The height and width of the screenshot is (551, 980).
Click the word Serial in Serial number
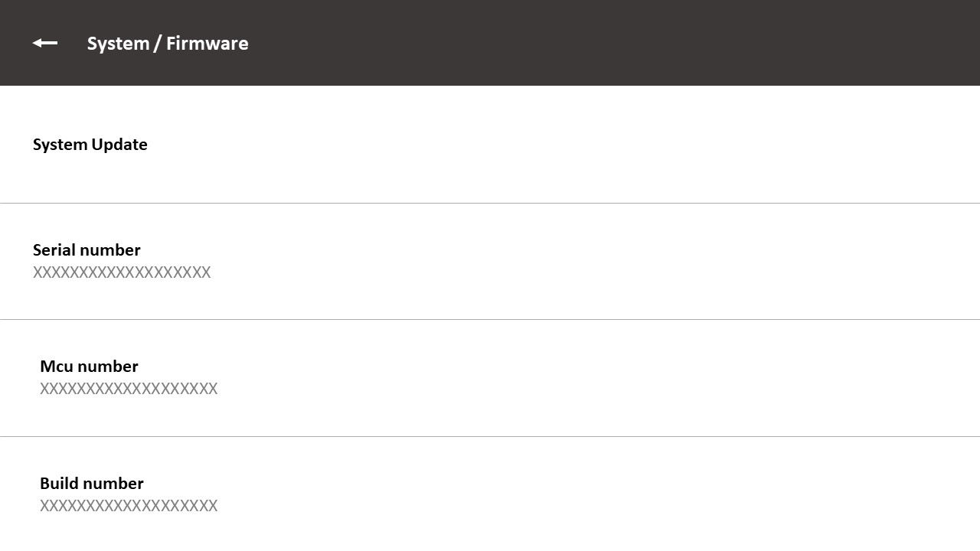[54, 249]
